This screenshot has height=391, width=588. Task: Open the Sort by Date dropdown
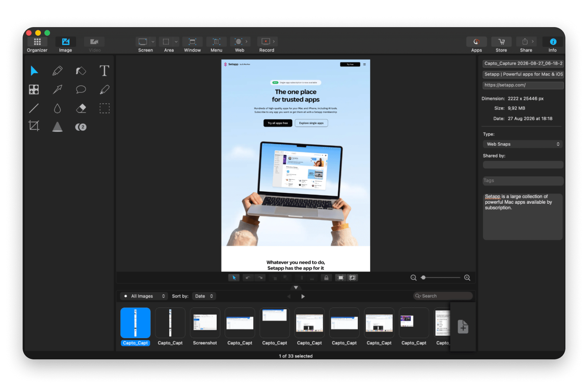click(204, 296)
